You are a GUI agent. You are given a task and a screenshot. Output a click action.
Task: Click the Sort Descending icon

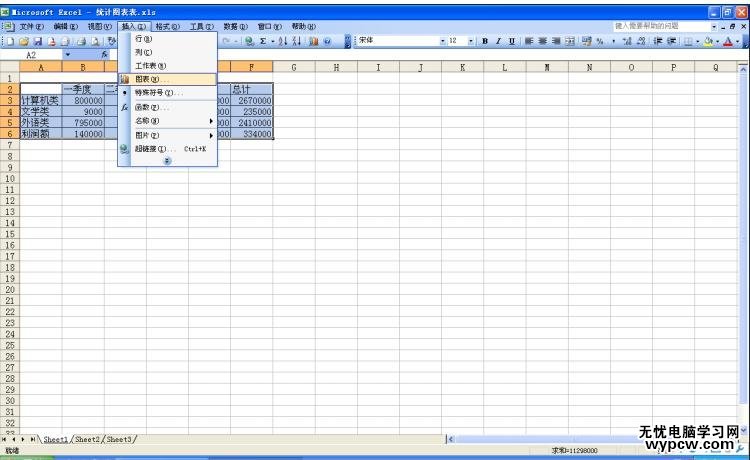click(297, 41)
